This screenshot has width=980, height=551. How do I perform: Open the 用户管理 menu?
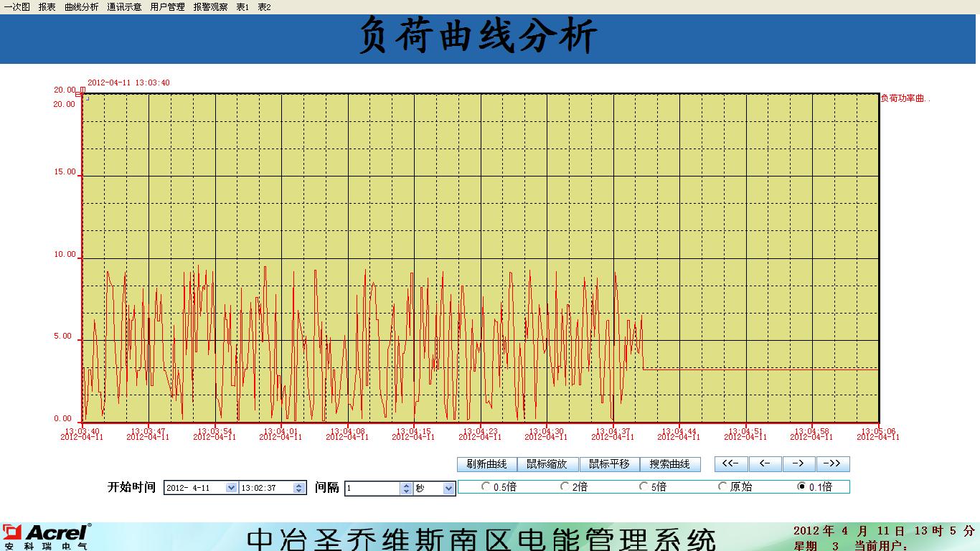click(x=167, y=7)
